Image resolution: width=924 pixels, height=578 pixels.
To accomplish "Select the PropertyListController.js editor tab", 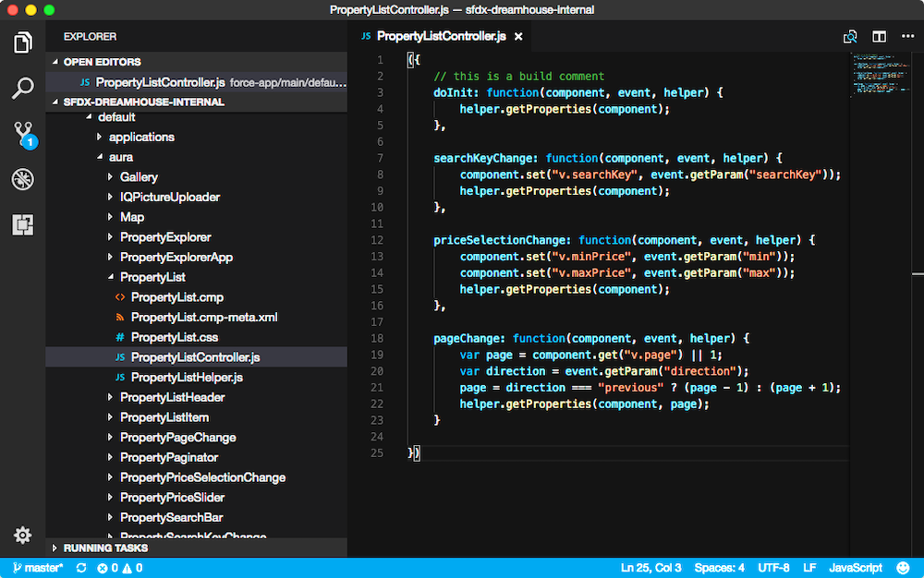I will 441,37.
